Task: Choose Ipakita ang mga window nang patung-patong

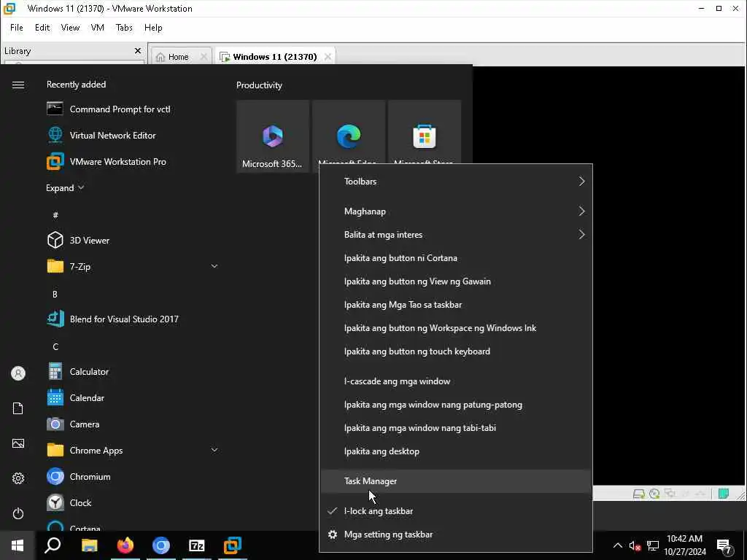Action: tap(456, 404)
